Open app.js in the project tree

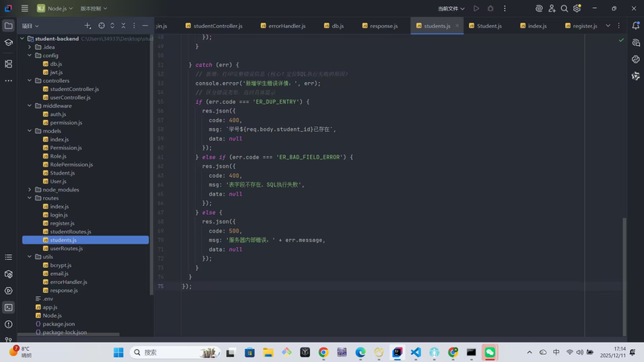pyautogui.click(x=49, y=306)
